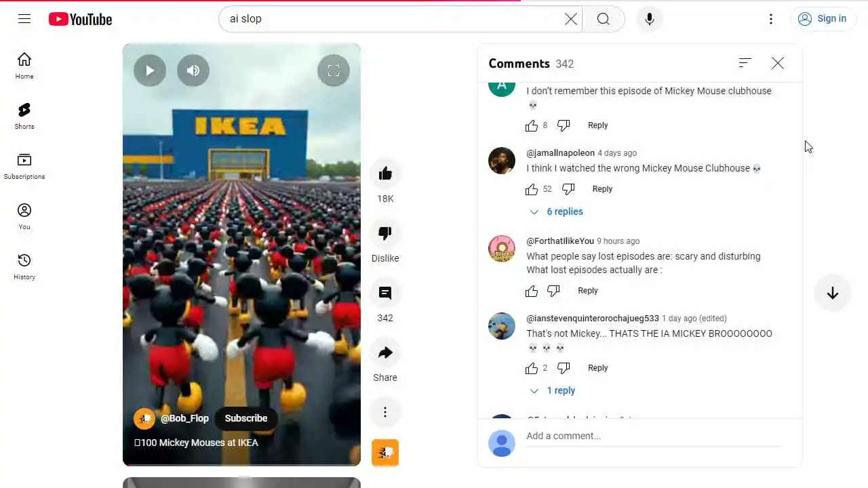
Task: Sign in to YouTube
Action: tap(823, 19)
